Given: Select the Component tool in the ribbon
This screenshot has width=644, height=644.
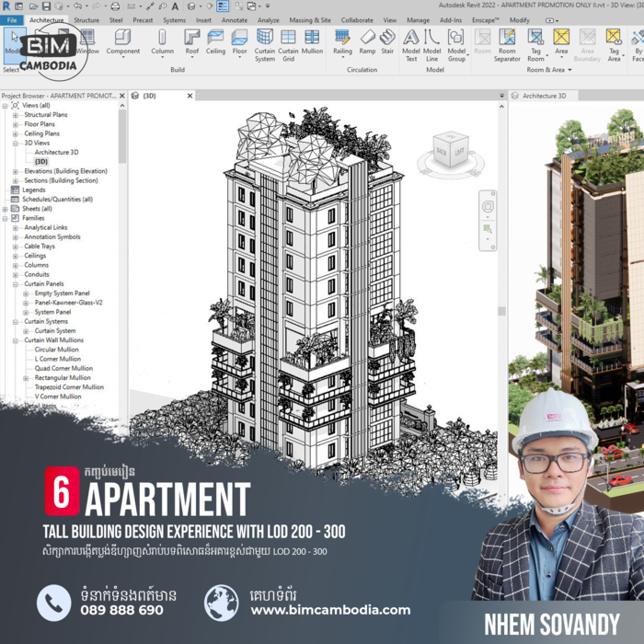Looking at the screenshot, I should click(x=122, y=43).
